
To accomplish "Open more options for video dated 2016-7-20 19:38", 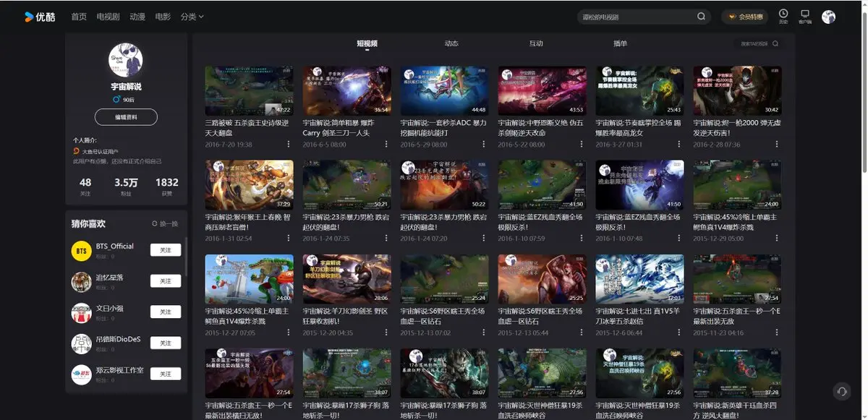I will (289, 144).
